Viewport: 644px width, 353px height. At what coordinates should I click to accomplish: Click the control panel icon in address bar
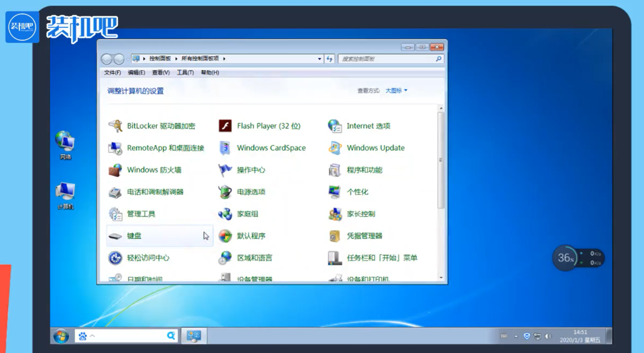point(136,59)
